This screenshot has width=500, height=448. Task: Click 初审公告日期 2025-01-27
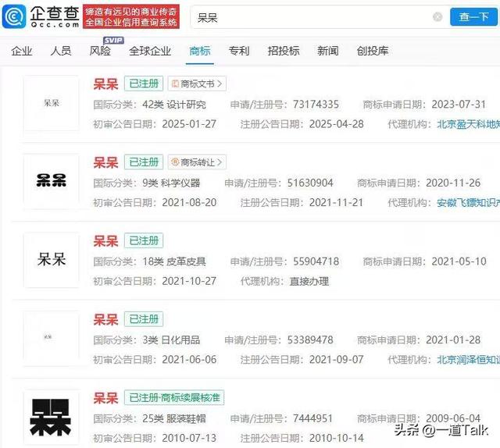point(189,124)
